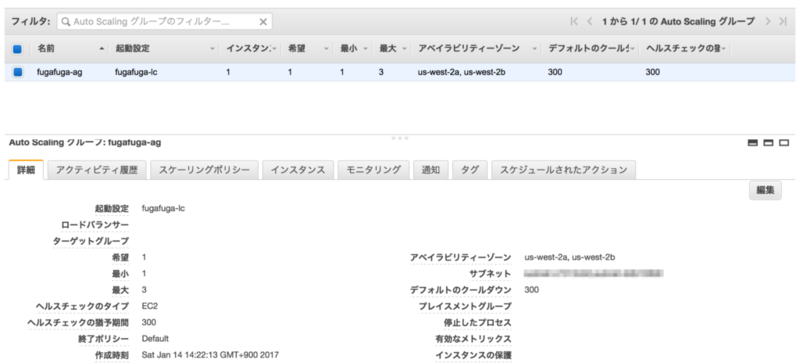This screenshot has height=363, width=800.
Task: Open 最小 column dropdown arrow
Action: pyautogui.click(x=365, y=50)
